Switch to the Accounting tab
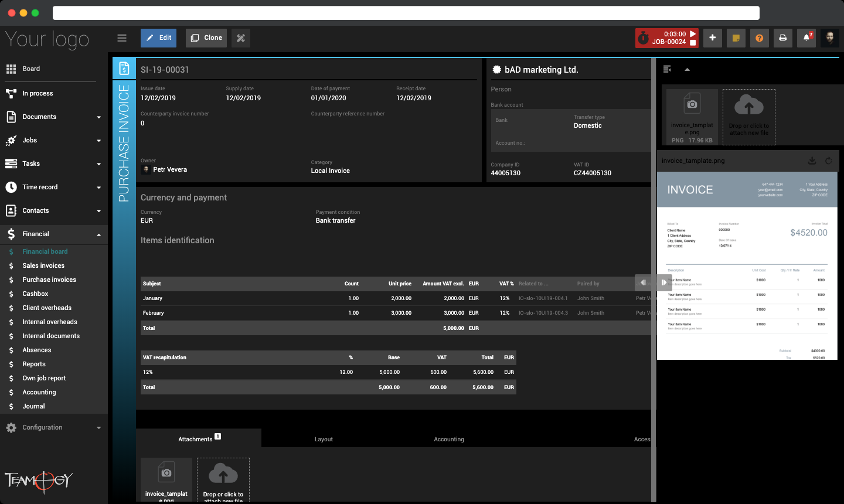This screenshot has height=504, width=844. click(x=449, y=439)
